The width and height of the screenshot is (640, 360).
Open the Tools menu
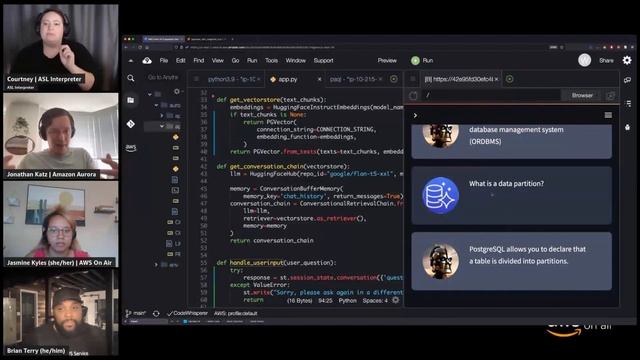[x=271, y=60]
